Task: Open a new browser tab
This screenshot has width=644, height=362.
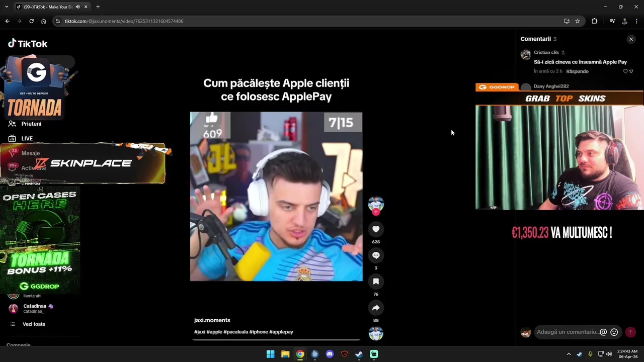Action: pyautogui.click(x=98, y=7)
